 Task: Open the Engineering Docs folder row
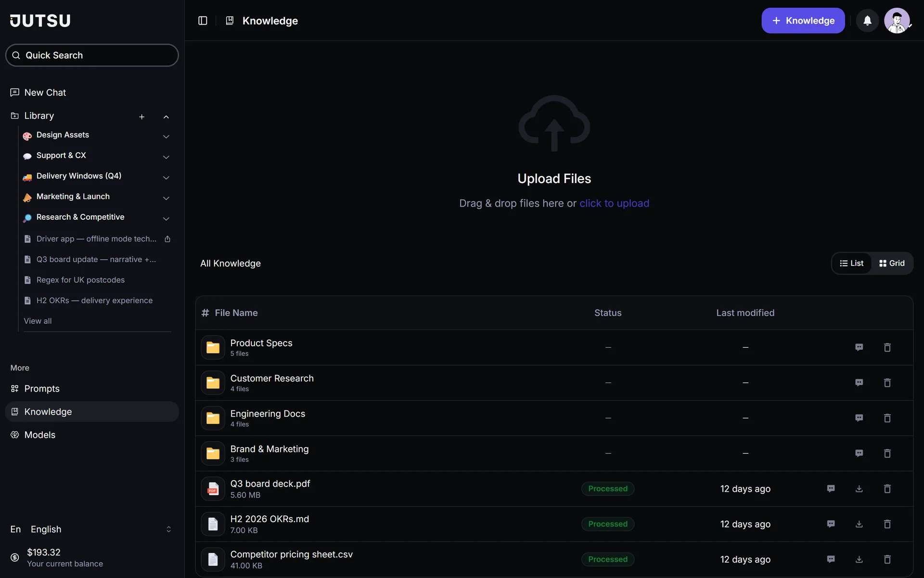(x=554, y=418)
